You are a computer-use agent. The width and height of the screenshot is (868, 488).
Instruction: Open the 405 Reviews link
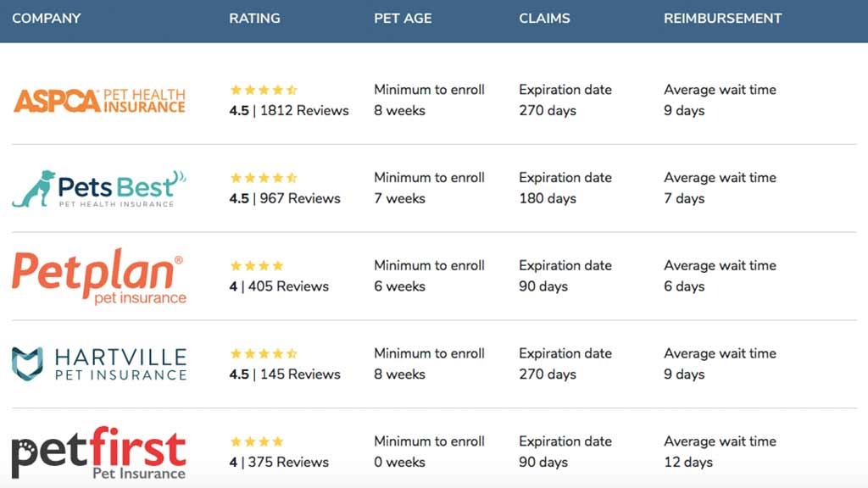pyautogui.click(x=288, y=286)
